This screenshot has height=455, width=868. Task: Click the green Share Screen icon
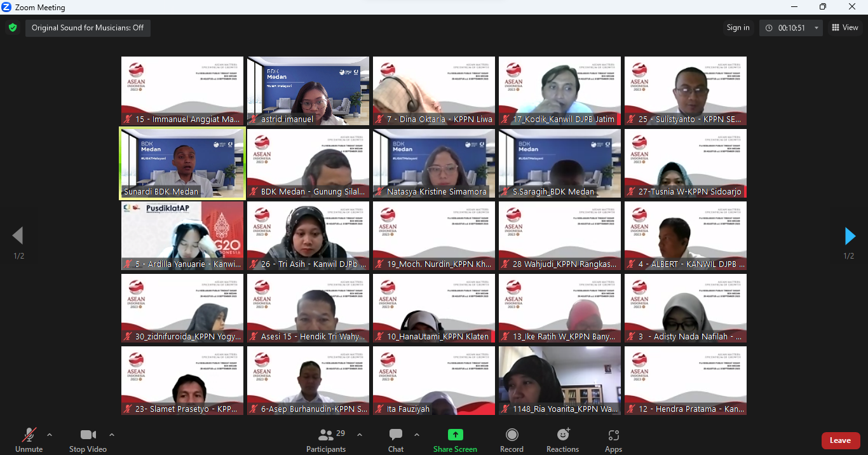click(455, 435)
